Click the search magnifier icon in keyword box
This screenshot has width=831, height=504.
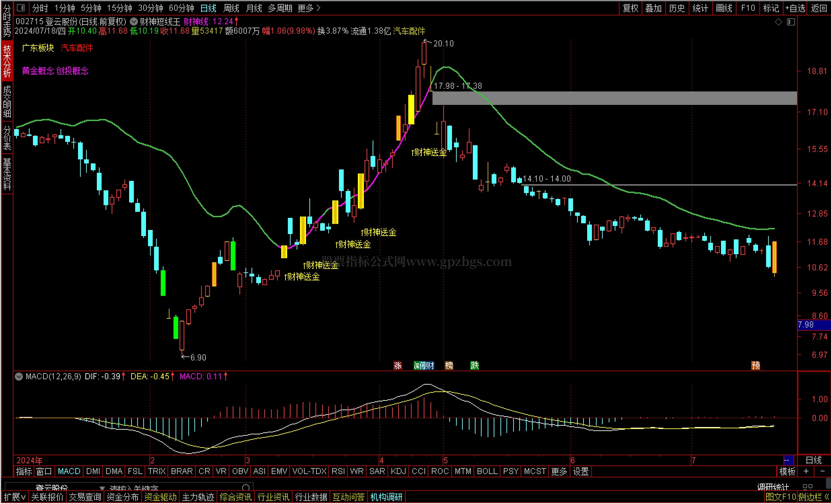246,488
